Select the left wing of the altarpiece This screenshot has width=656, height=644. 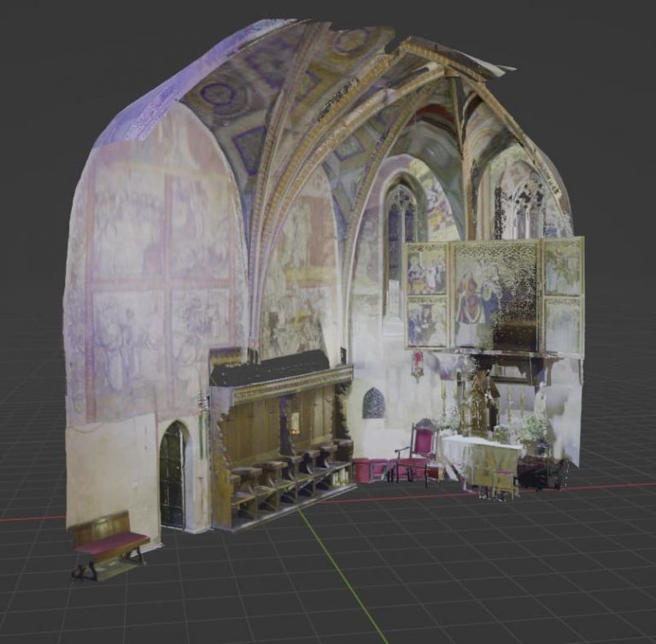click(426, 295)
